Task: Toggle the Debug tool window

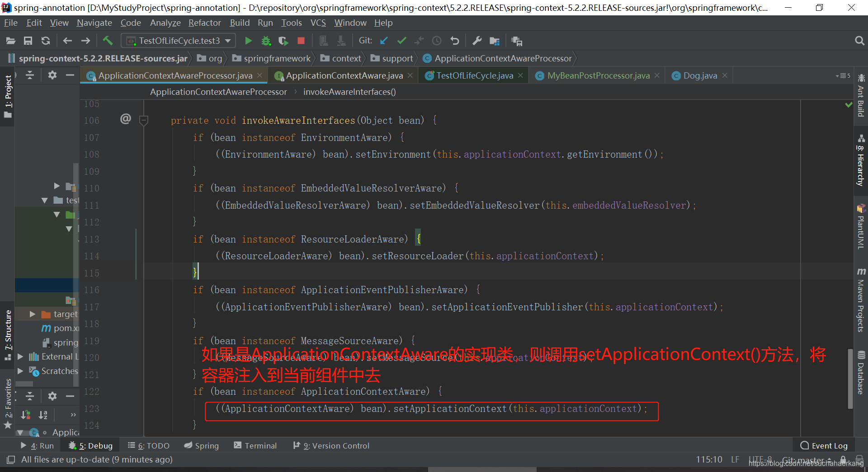Action: [90, 446]
